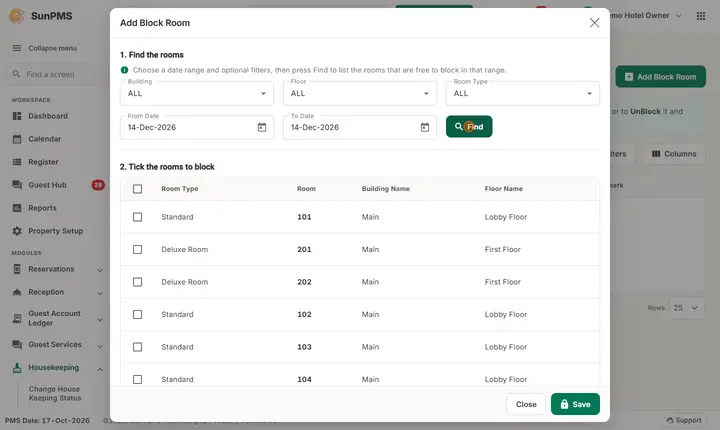The width and height of the screenshot is (720, 430).
Task: Click the Housekeeping broom icon
Action: (x=17, y=368)
